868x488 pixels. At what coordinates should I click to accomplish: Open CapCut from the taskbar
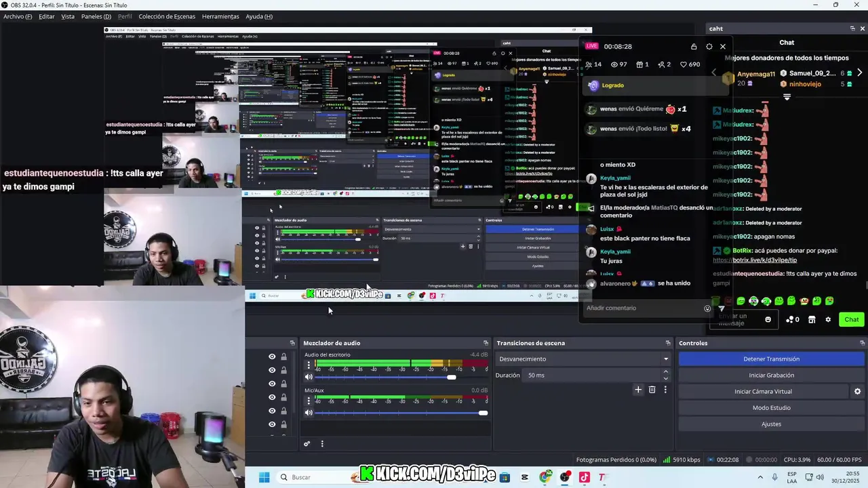pos(525,477)
